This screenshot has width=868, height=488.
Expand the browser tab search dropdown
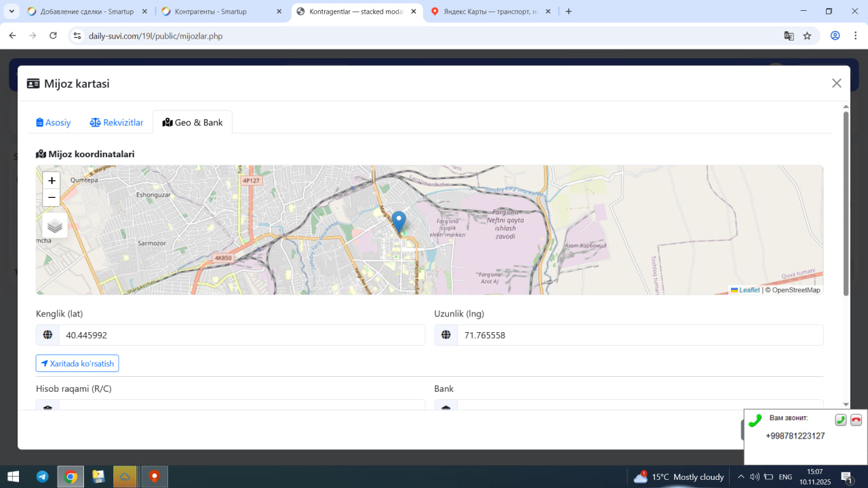coord(12,12)
